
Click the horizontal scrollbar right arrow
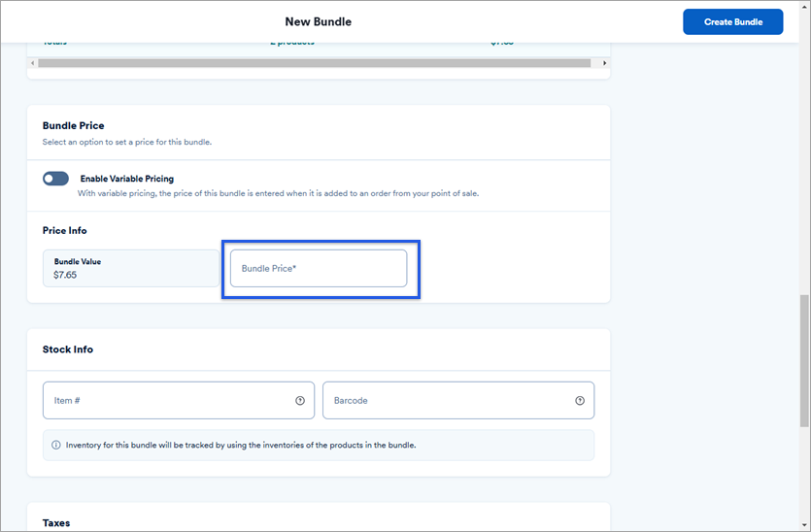pyautogui.click(x=604, y=63)
